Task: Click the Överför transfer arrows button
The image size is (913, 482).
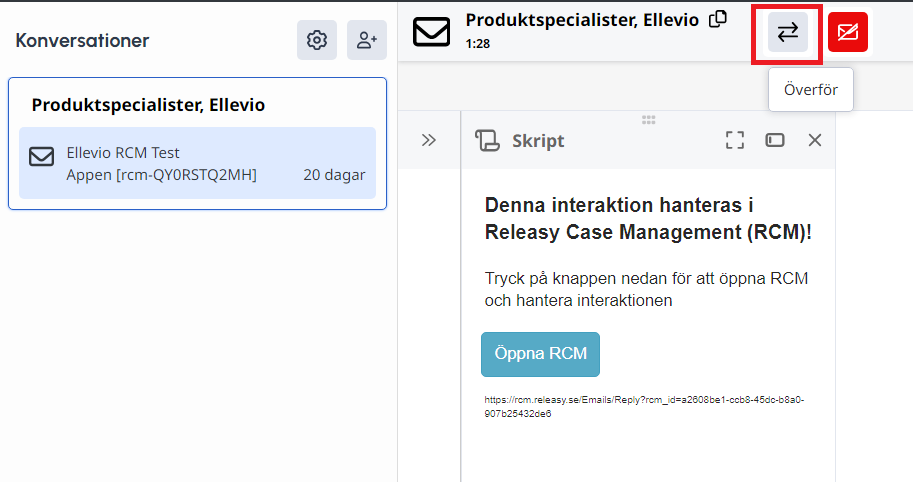Action: (x=788, y=32)
